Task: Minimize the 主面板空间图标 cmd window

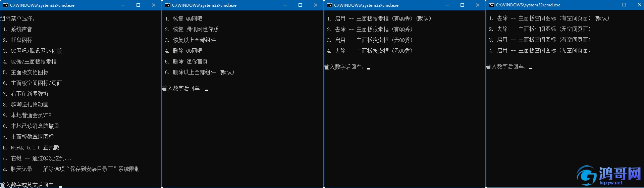Action: (609, 5)
